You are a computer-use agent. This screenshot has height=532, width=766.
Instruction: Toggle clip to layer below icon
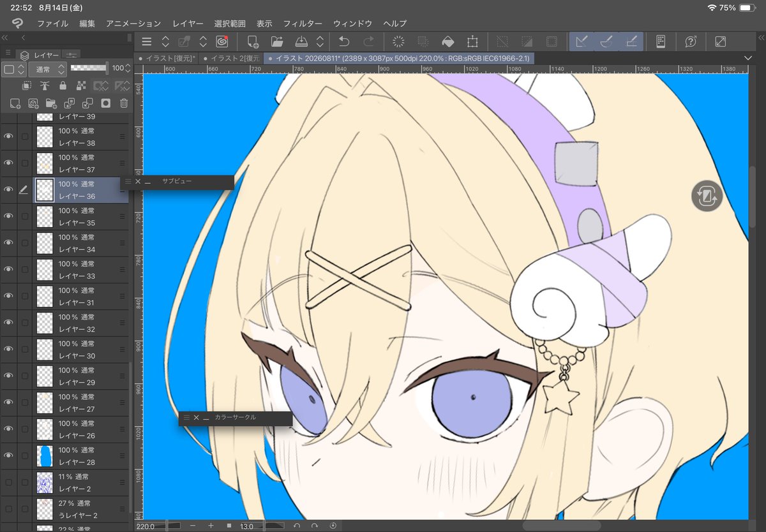point(26,85)
